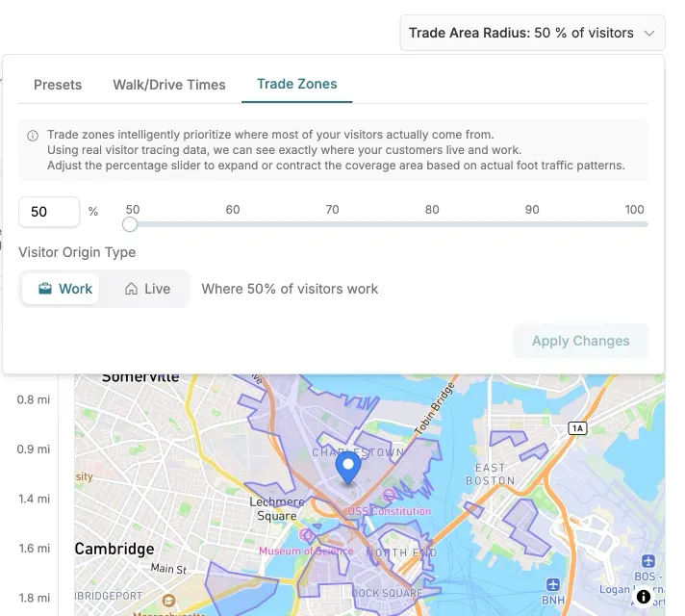Click the Museum of Science landmark icon

(305, 535)
